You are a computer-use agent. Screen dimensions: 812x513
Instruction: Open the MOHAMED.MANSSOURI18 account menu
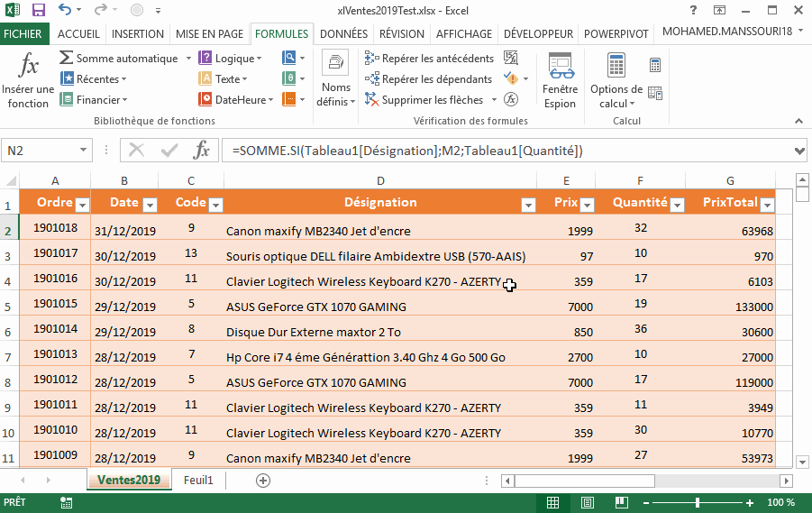(733, 31)
